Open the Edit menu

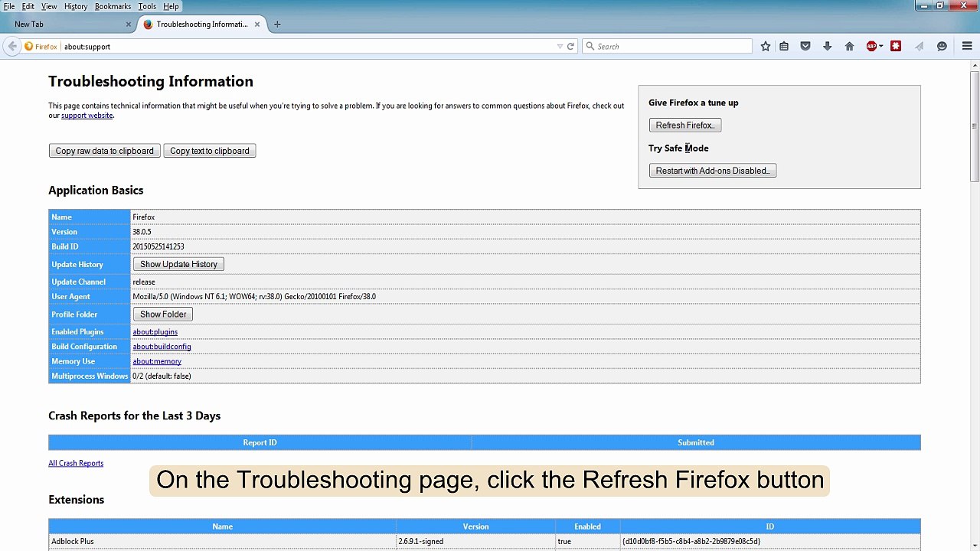pyautogui.click(x=28, y=6)
